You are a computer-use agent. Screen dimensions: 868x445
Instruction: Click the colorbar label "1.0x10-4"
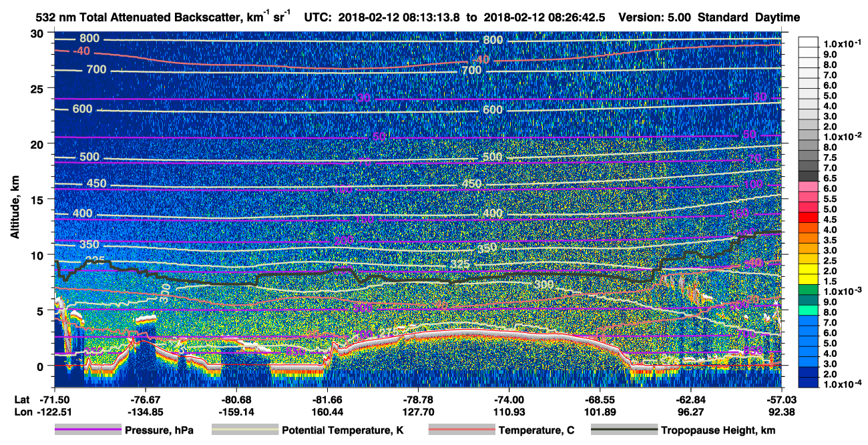844,384
